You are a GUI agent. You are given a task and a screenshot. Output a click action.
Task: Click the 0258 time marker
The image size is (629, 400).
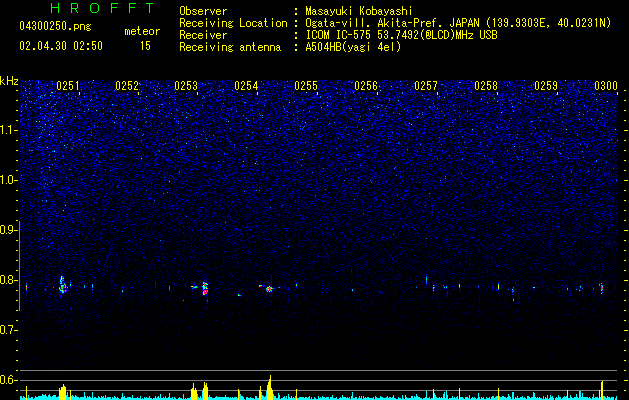pos(486,86)
